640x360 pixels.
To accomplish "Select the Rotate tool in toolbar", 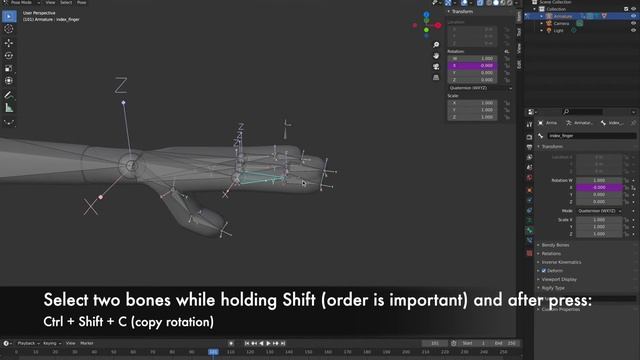I will coord(9,56).
